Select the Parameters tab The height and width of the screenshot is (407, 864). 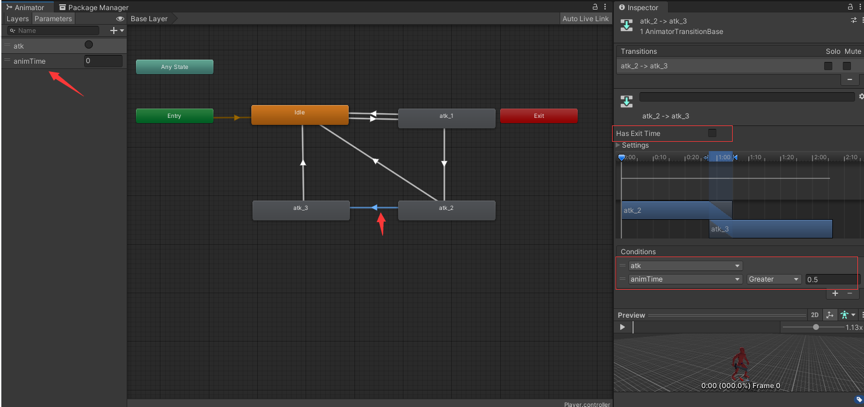pos(53,19)
